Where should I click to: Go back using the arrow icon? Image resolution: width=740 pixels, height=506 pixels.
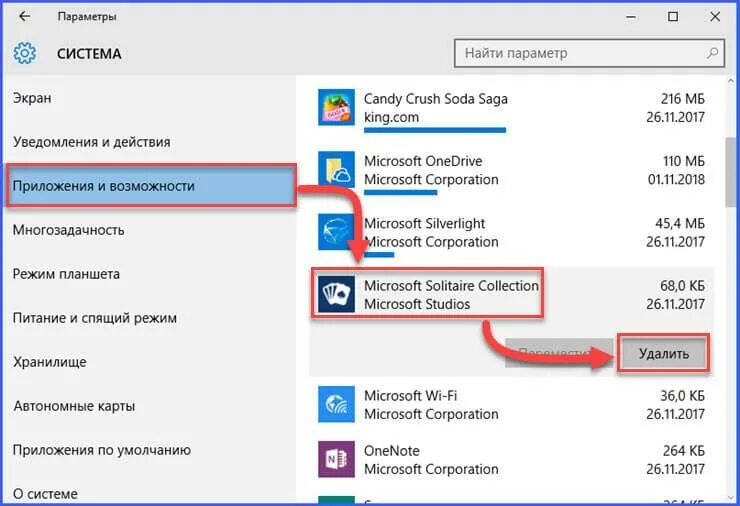point(24,17)
